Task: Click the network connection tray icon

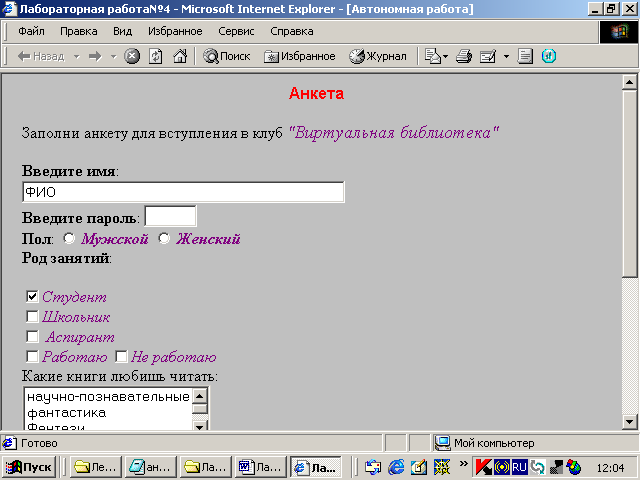Action: point(556,467)
